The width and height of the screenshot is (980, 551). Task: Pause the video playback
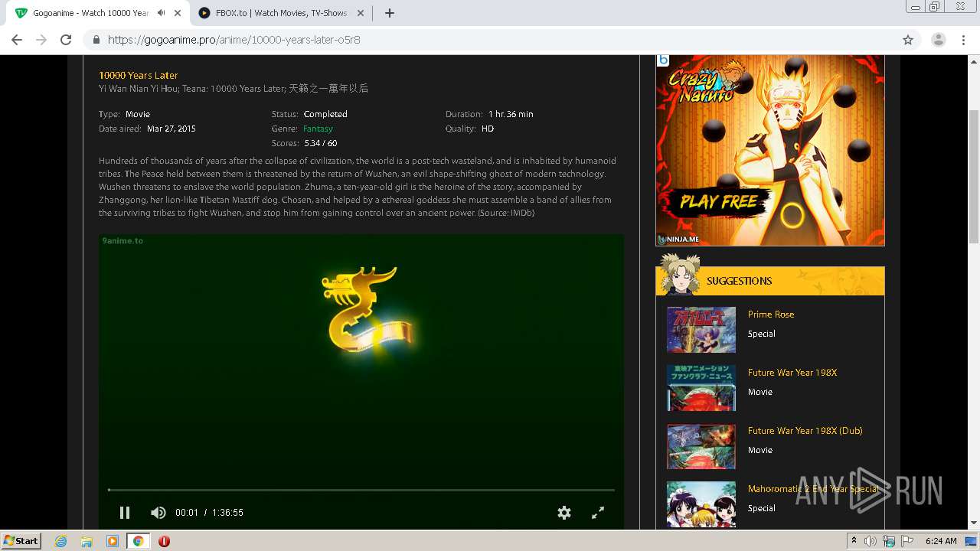pyautogui.click(x=125, y=513)
